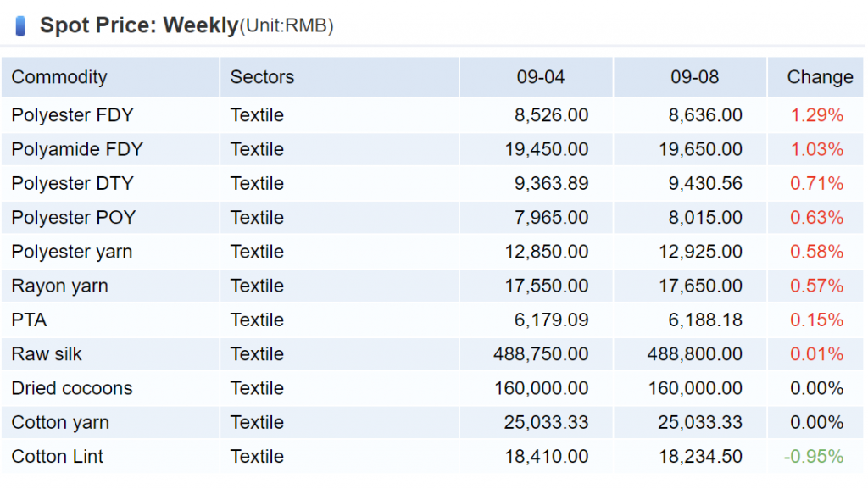Click the Rayon yarn commodity name
The width and height of the screenshot is (868, 489).
[59, 286]
